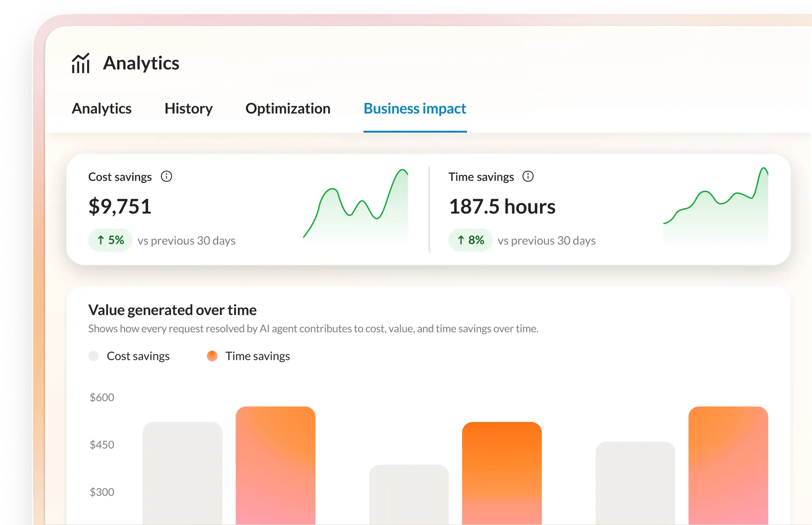This screenshot has height=525, width=812.
Task: Select the orange Time savings legend dot
Action: click(x=212, y=356)
